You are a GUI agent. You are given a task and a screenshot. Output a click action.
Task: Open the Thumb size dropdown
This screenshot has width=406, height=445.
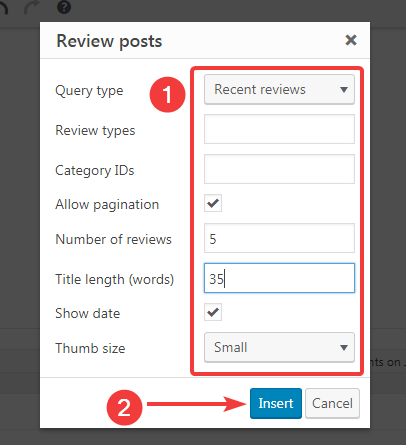(x=279, y=347)
